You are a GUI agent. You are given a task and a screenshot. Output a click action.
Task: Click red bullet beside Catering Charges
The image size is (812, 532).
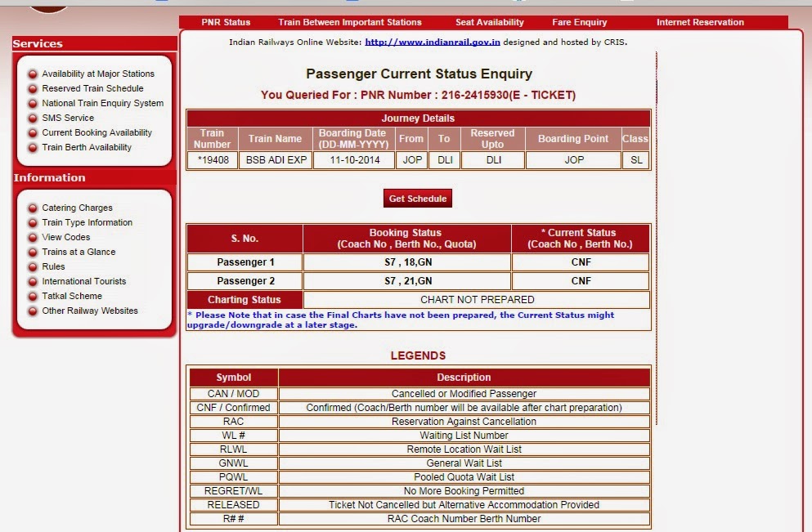click(33, 208)
